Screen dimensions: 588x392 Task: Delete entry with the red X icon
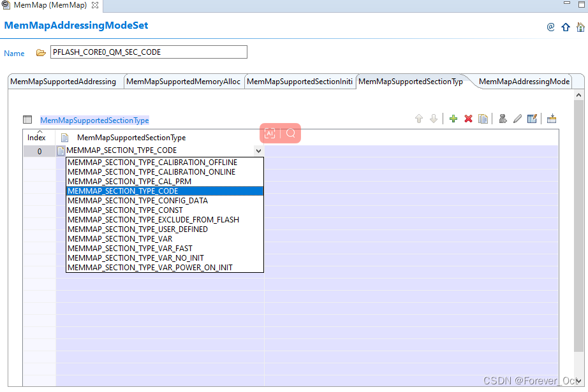tap(468, 119)
